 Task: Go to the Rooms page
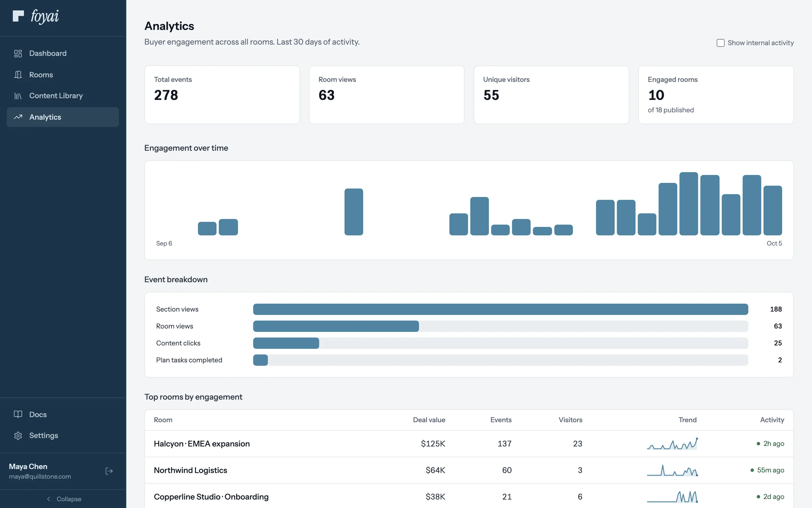[x=63, y=75]
